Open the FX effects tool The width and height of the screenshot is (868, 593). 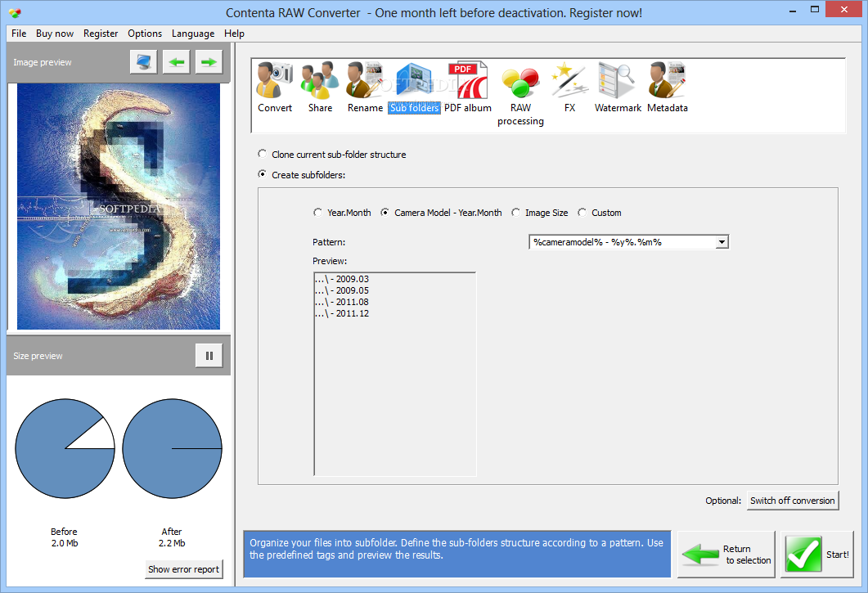pos(569,87)
